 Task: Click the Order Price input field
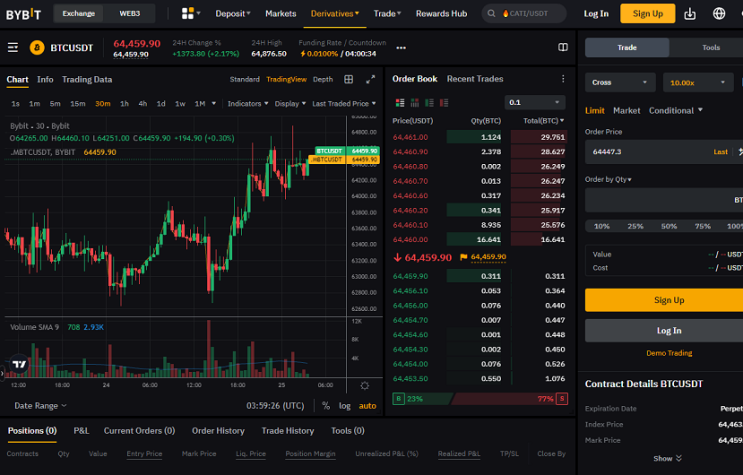[x=664, y=152]
